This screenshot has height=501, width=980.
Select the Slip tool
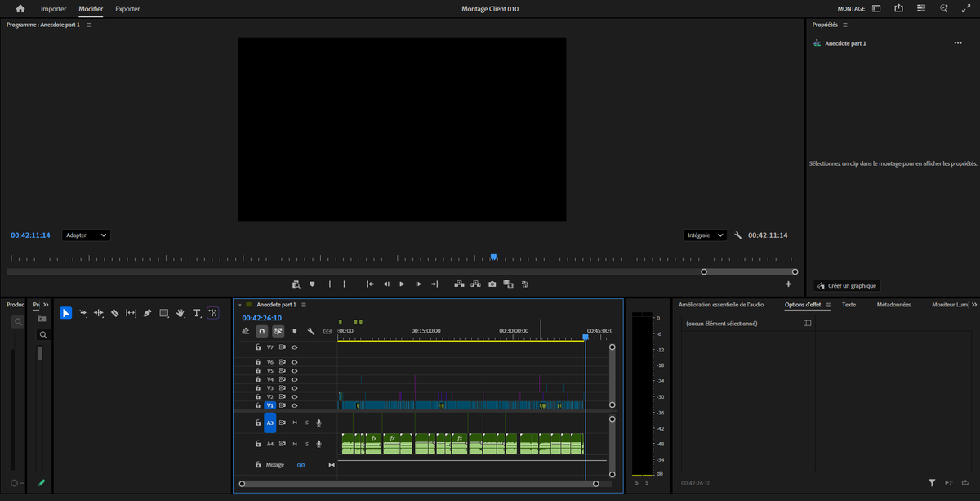click(x=131, y=313)
